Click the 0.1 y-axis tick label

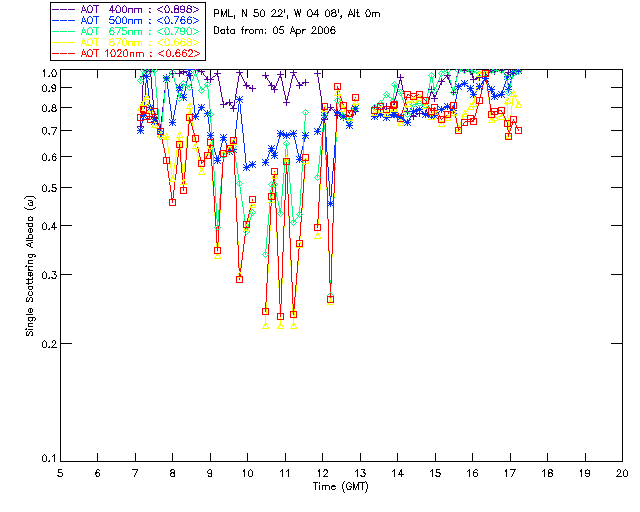click(x=49, y=459)
